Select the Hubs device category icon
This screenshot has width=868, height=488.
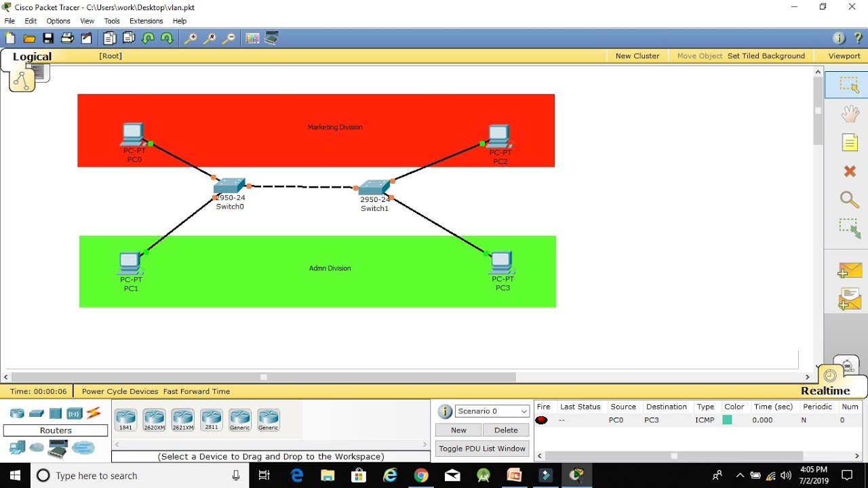click(x=56, y=413)
